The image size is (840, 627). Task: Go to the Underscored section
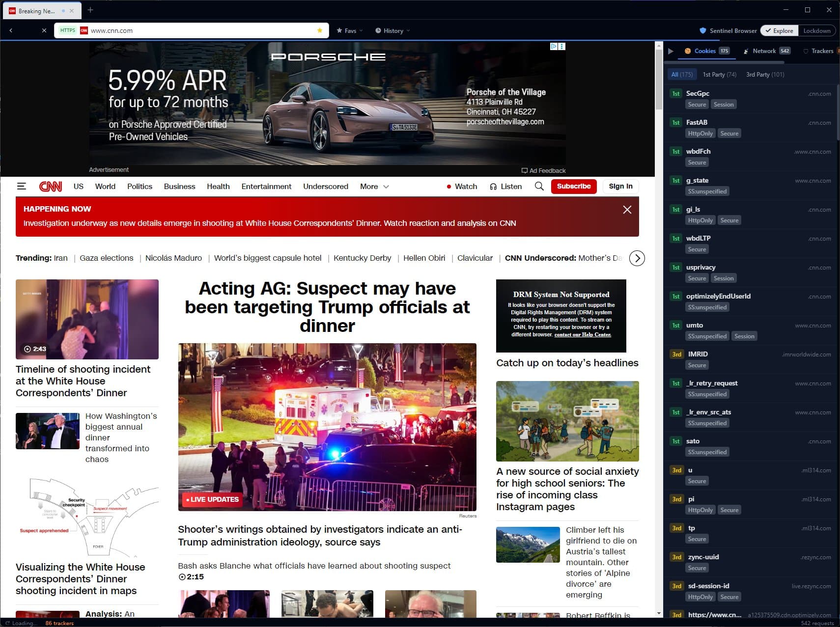326,187
